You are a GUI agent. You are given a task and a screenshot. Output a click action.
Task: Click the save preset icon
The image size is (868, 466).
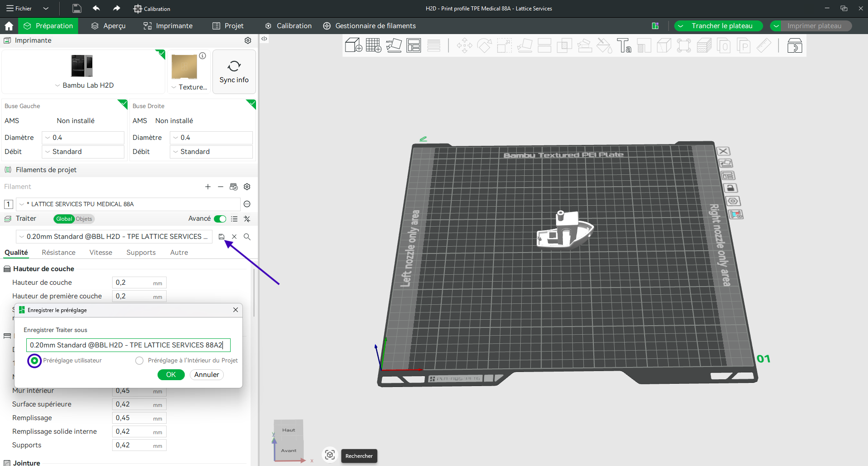pos(222,237)
